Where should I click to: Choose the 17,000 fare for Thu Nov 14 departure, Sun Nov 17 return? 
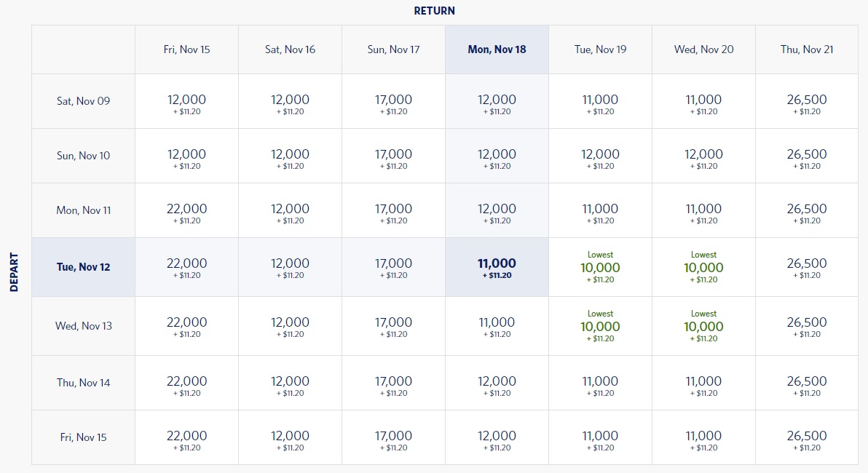pyautogui.click(x=393, y=384)
